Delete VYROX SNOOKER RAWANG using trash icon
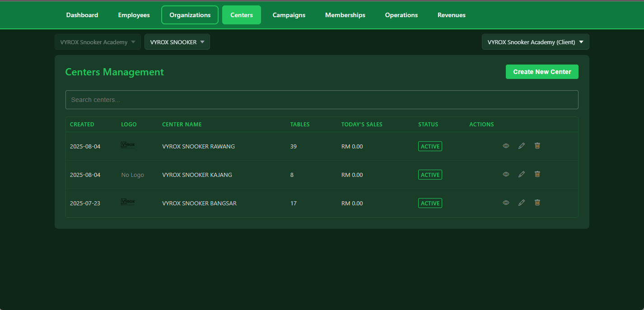The height and width of the screenshot is (310, 644). (537, 146)
